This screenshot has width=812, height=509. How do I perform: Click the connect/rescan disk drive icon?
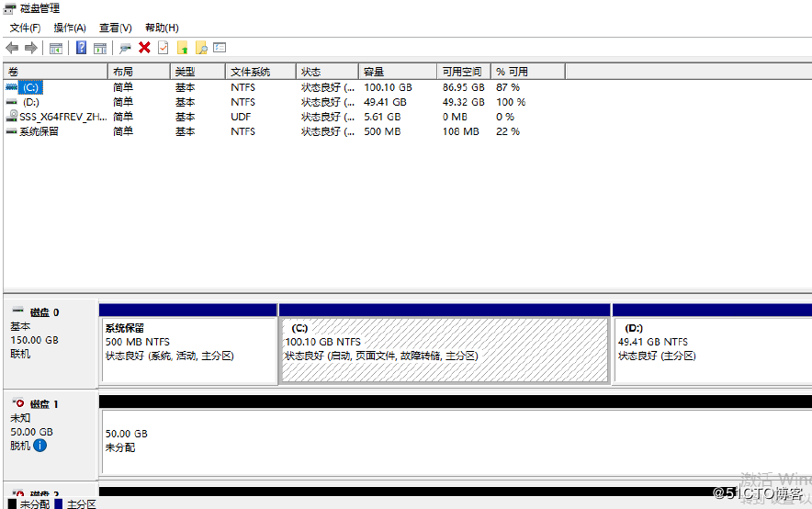point(125,48)
